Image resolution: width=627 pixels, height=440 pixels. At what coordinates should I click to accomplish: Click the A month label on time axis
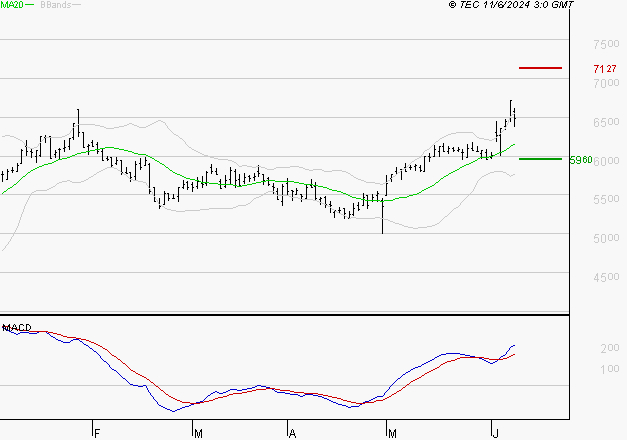click(292, 434)
